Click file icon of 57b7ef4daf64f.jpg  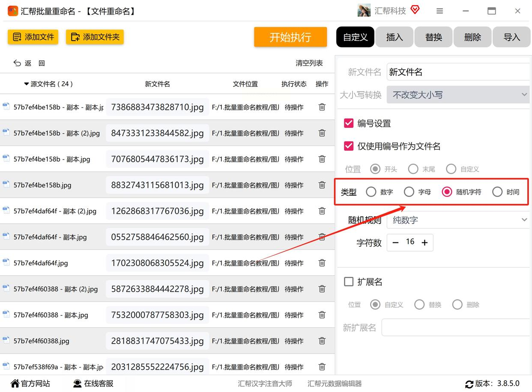tap(6, 262)
